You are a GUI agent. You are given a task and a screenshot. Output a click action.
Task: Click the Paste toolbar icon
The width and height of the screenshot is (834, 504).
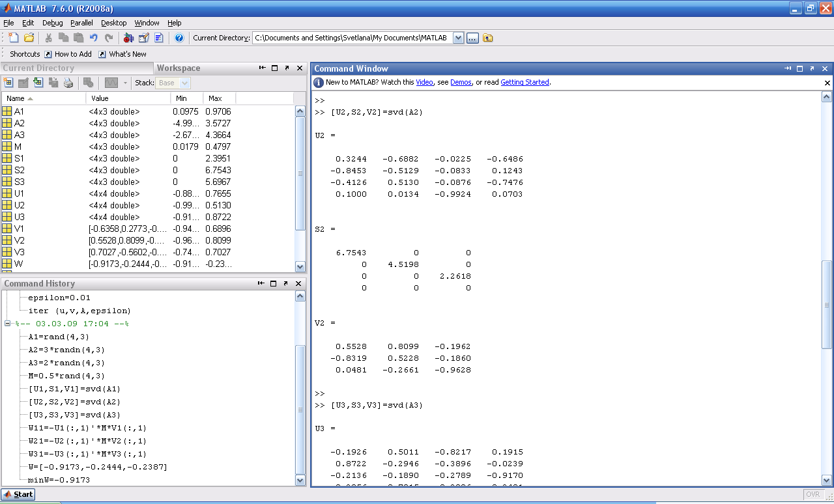(78, 38)
